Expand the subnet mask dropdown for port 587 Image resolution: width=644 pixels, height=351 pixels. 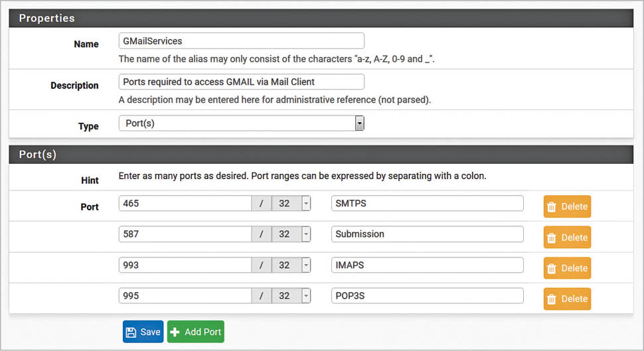click(306, 234)
